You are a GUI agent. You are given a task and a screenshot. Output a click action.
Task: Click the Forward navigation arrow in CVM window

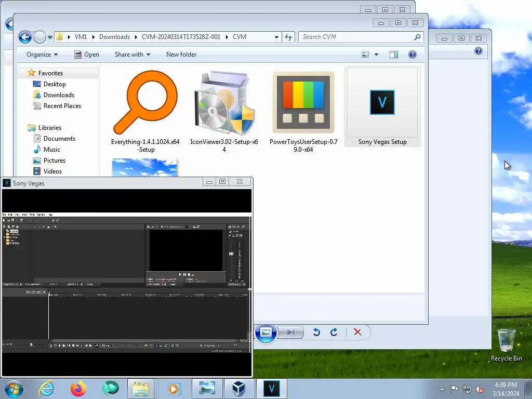point(39,37)
